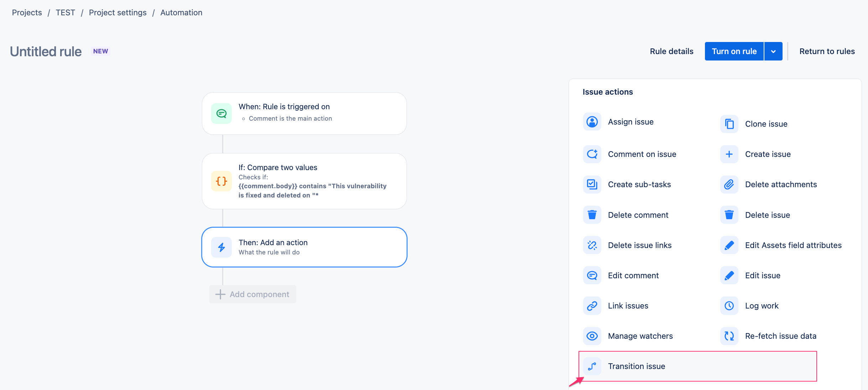Navigate to Project settings via breadcrumb
This screenshot has width=868, height=390.
tap(118, 12)
